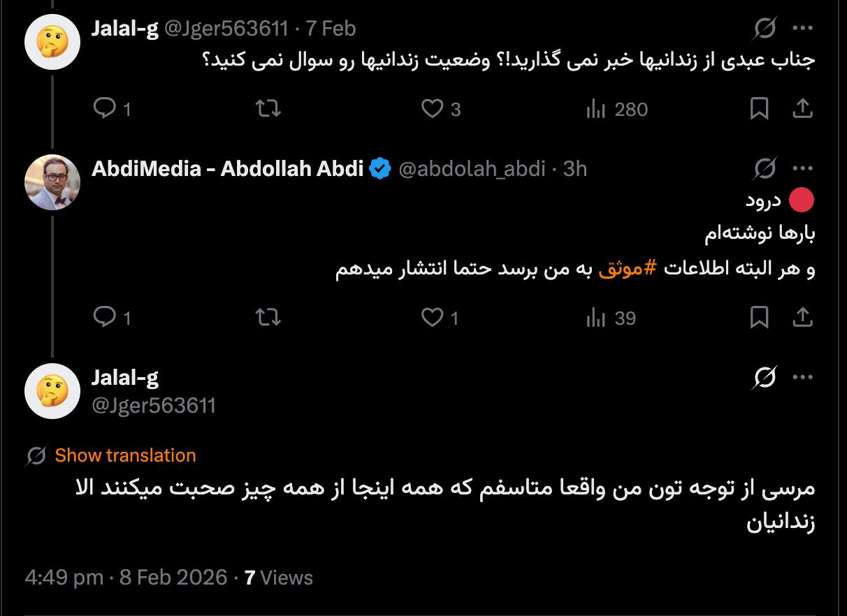The width and height of the screenshot is (847, 616).
Task: Open the @abdolah_abdi handle link
Action: pyautogui.click(x=472, y=169)
